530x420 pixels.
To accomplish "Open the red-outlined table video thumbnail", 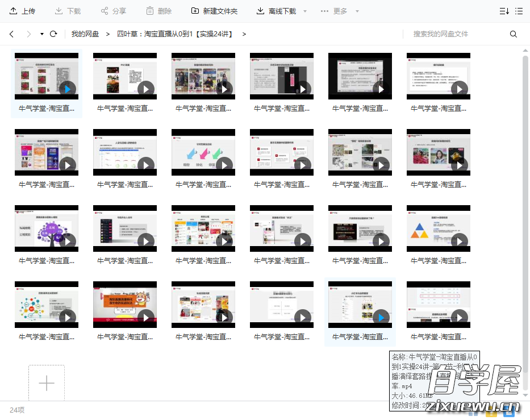I will (439, 305).
